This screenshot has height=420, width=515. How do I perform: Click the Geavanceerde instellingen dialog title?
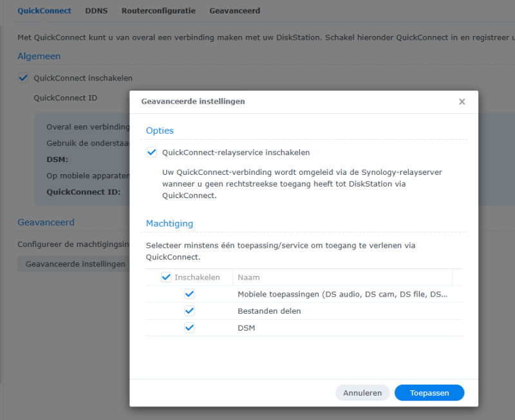click(192, 102)
